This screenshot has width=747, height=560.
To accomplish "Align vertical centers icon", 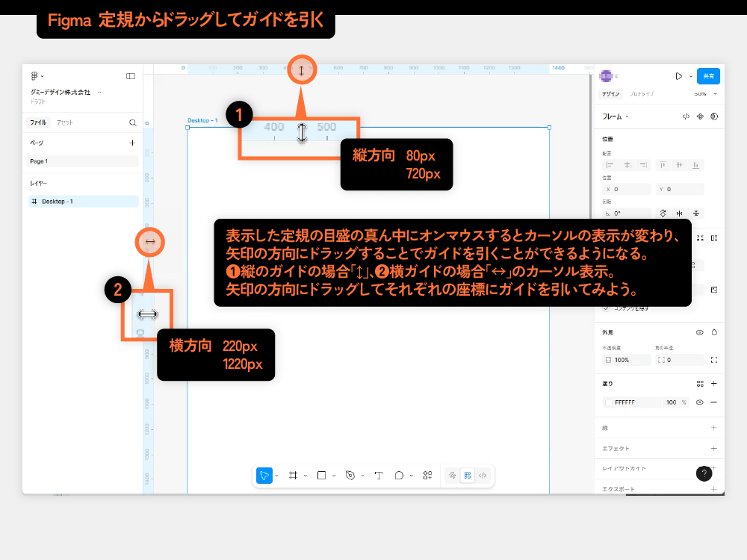I will (x=679, y=165).
